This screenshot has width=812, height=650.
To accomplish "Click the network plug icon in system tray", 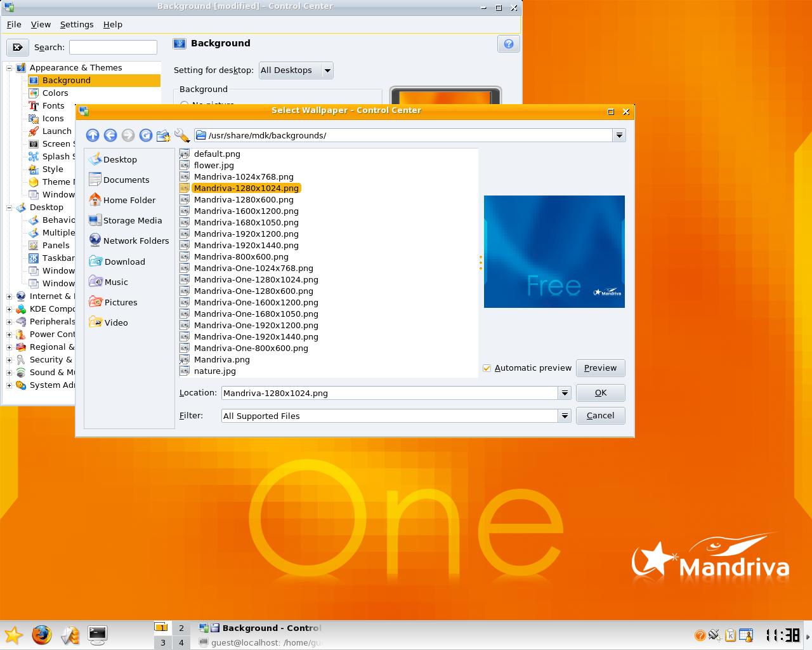I will tap(715, 635).
